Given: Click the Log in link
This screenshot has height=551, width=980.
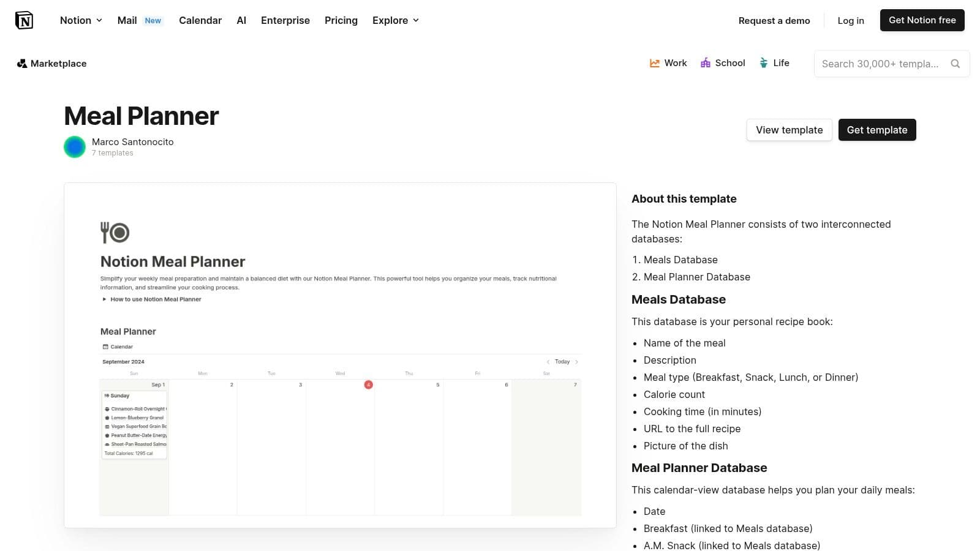Looking at the screenshot, I should tap(850, 20).
